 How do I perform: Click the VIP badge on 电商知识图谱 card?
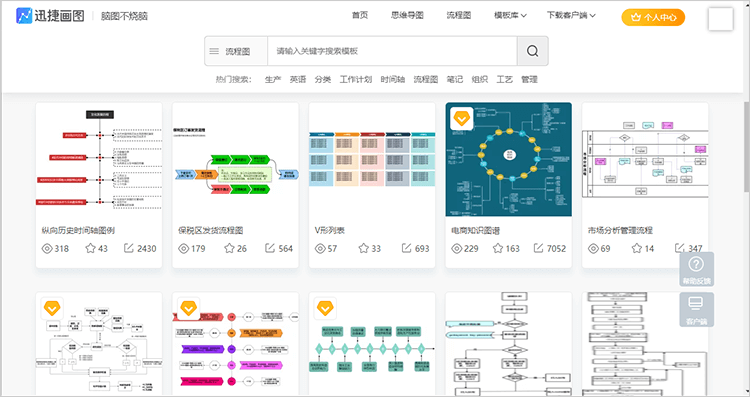462,118
